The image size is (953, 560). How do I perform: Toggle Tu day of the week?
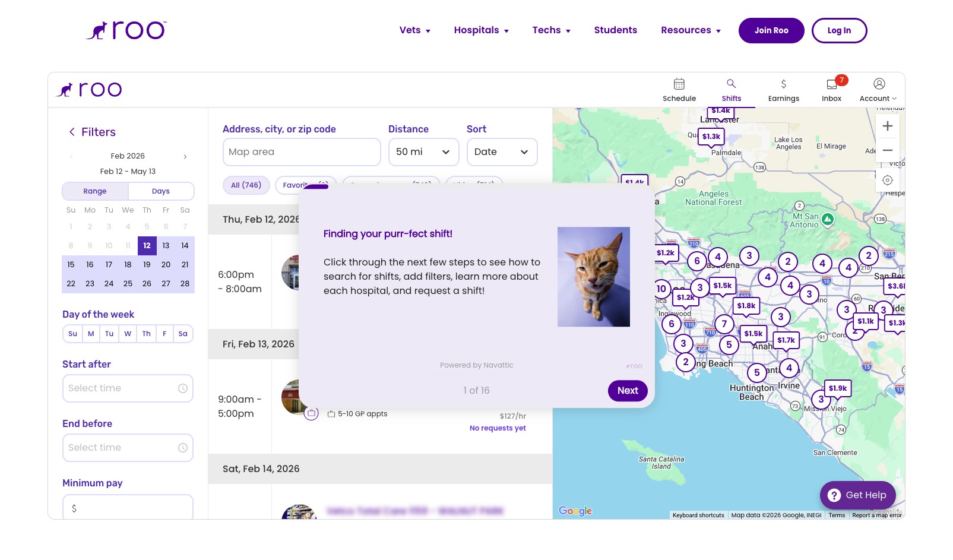pyautogui.click(x=109, y=334)
